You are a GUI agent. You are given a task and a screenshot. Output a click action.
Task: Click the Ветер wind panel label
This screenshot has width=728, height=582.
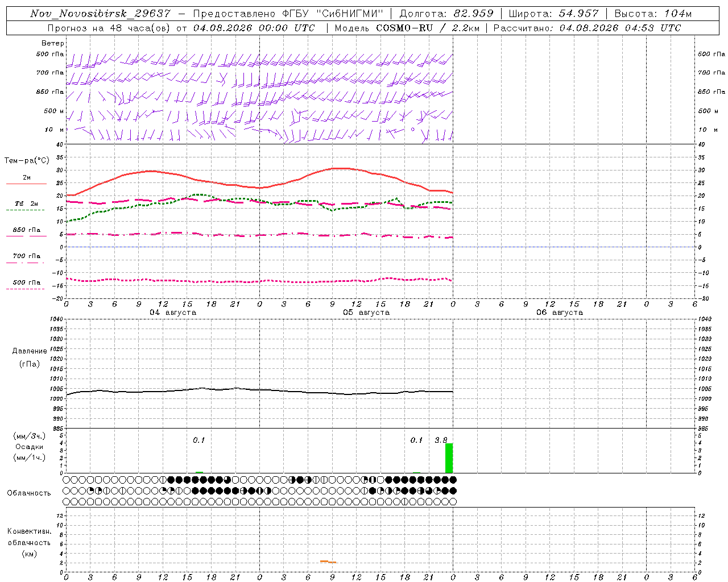click(x=53, y=43)
